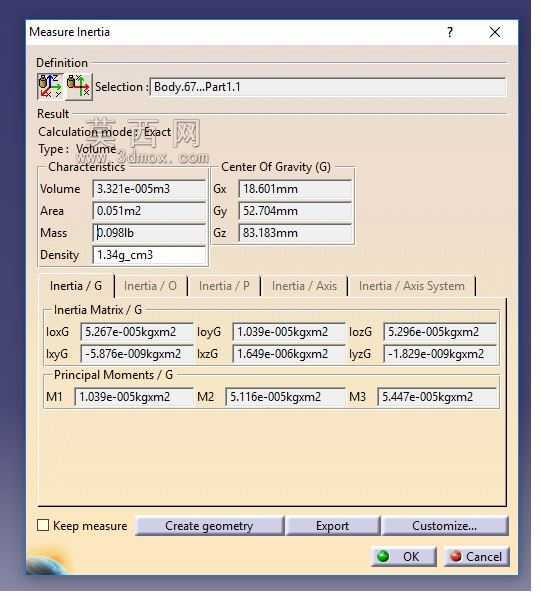
Task: Click the M3 principal moment field
Action: (x=437, y=397)
